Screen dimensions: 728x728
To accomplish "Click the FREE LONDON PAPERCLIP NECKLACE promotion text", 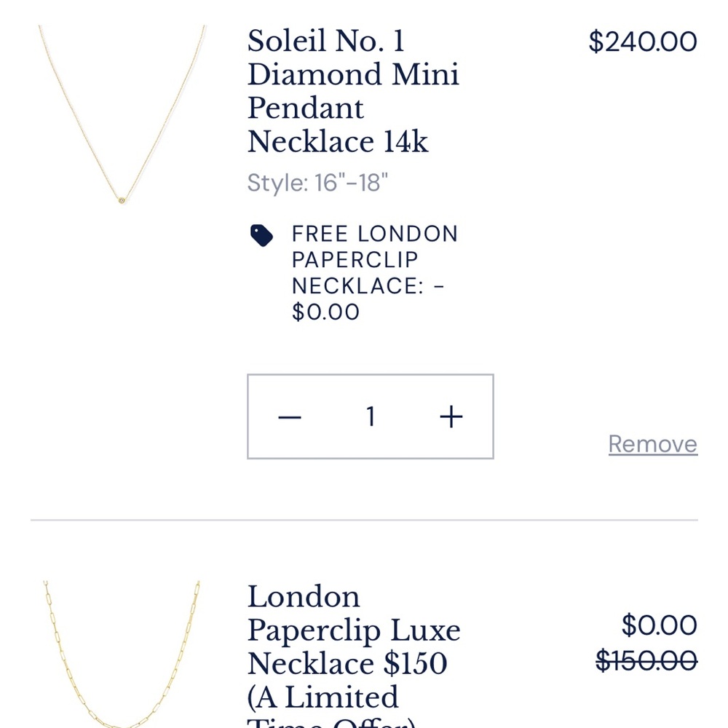I will coord(375,260).
